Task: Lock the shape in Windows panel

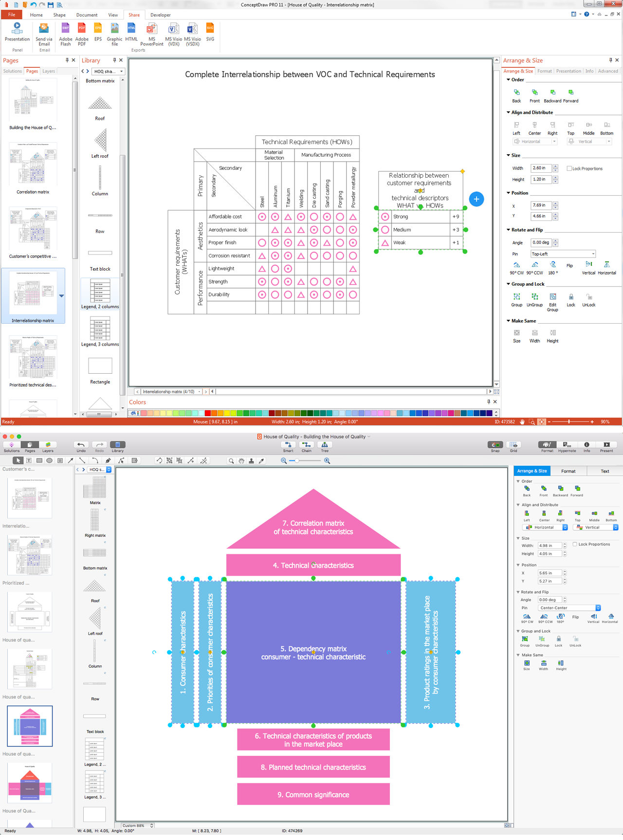Action: (571, 300)
